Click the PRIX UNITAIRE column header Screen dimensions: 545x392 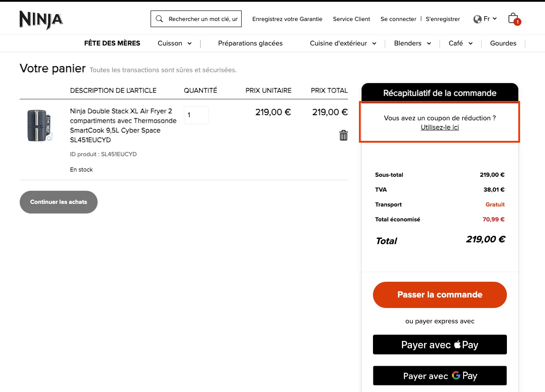(x=268, y=91)
